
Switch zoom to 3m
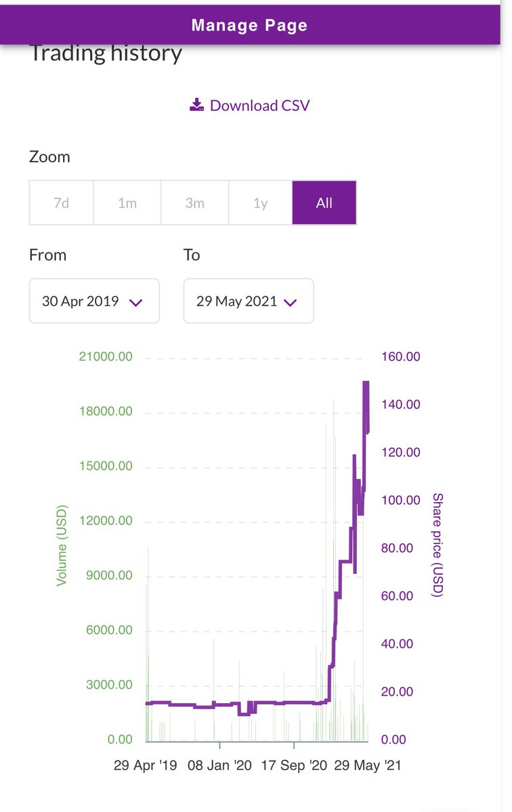(194, 203)
